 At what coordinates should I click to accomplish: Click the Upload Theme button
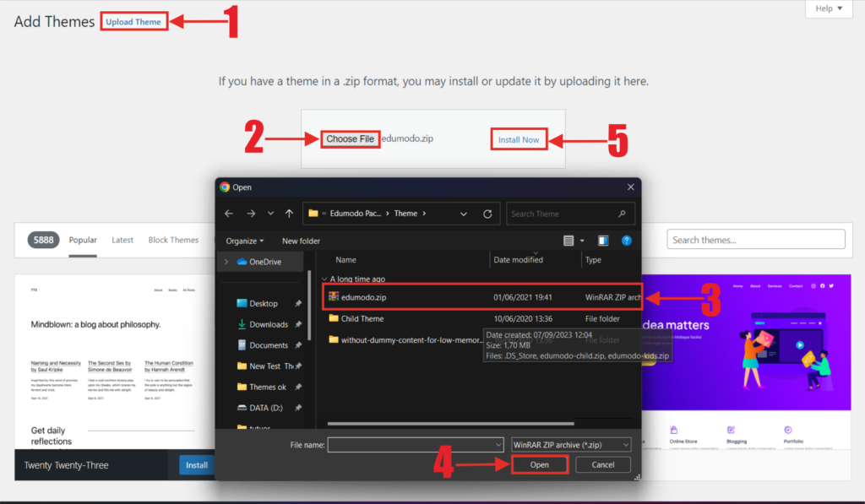pos(133,22)
